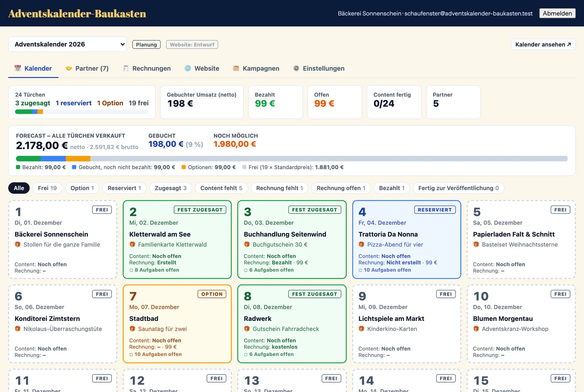Toggle the 8 Aufgaben offen checkbox
This screenshot has height=392, width=584.
point(131,270)
